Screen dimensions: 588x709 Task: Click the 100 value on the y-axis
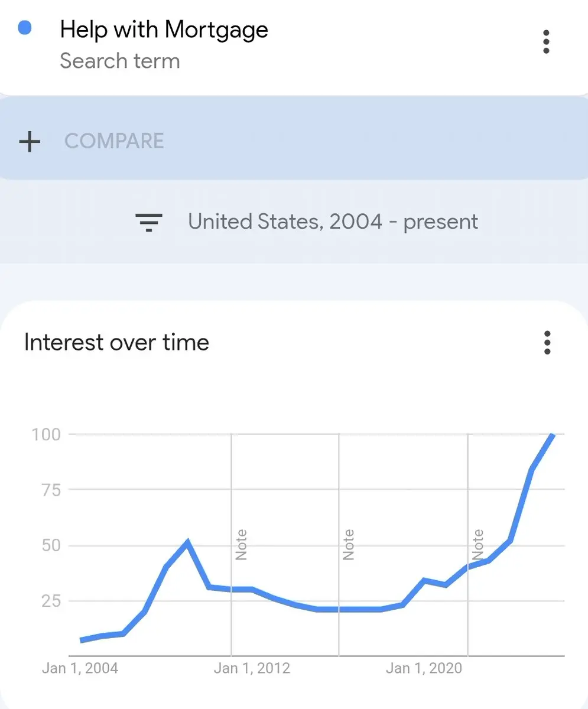pos(46,434)
